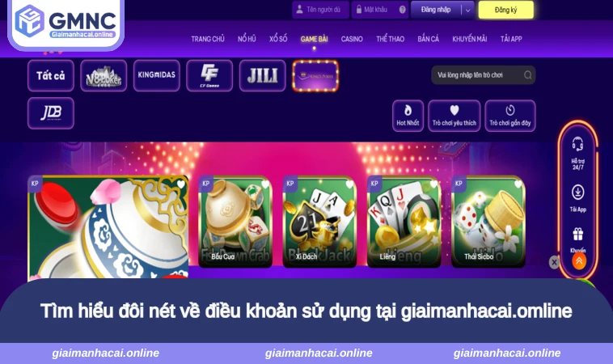The width and height of the screenshot is (613, 364).
Task: Select the JILI provider logo
Action: [262, 76]
